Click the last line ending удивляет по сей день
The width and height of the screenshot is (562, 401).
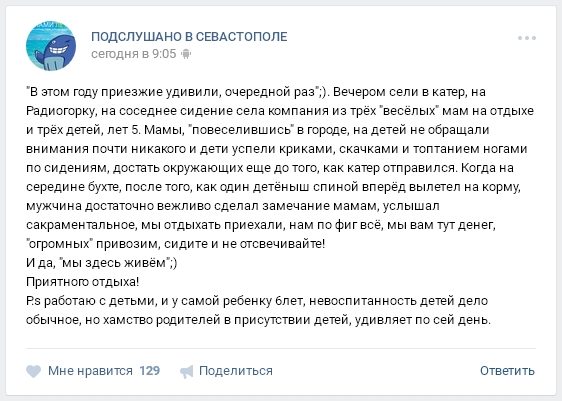tap(258, 320)
